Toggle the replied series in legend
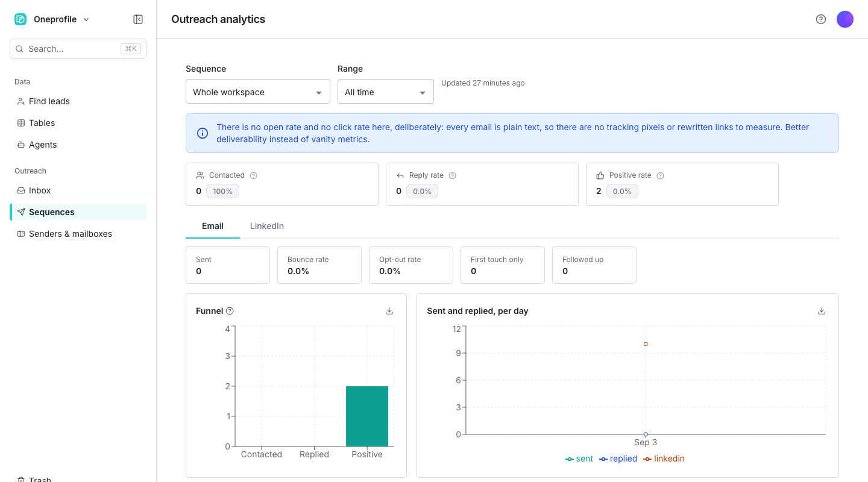This screenshot has width=868, height=482. 618,459
